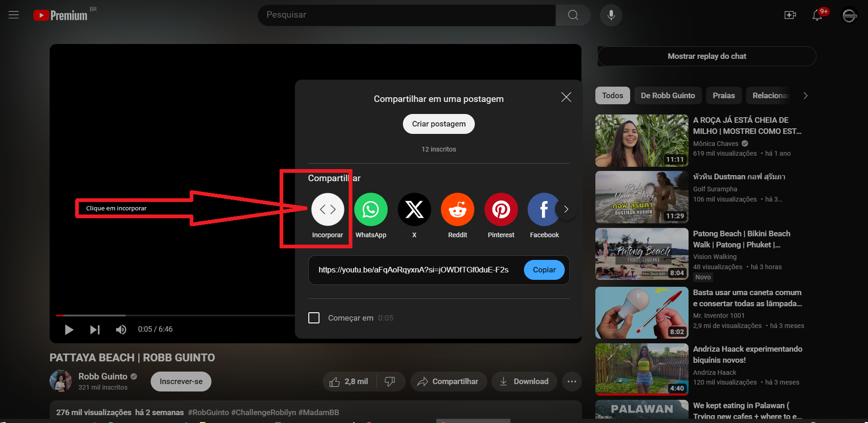Viewport: 868px width, 423px height.
Task: Share the video via WhatsApp icon
Action: point(371,209)
